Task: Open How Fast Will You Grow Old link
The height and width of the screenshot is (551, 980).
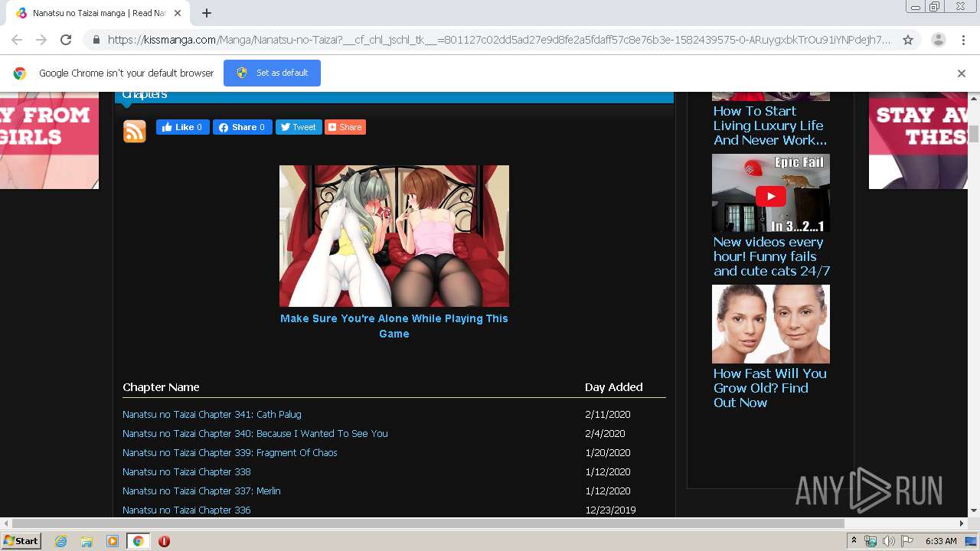Action: pyautogui.click(x=770, y=388)
